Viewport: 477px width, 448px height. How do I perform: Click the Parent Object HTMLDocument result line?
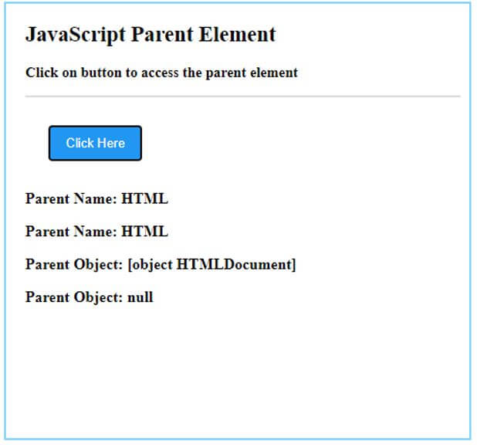(161, 264)
